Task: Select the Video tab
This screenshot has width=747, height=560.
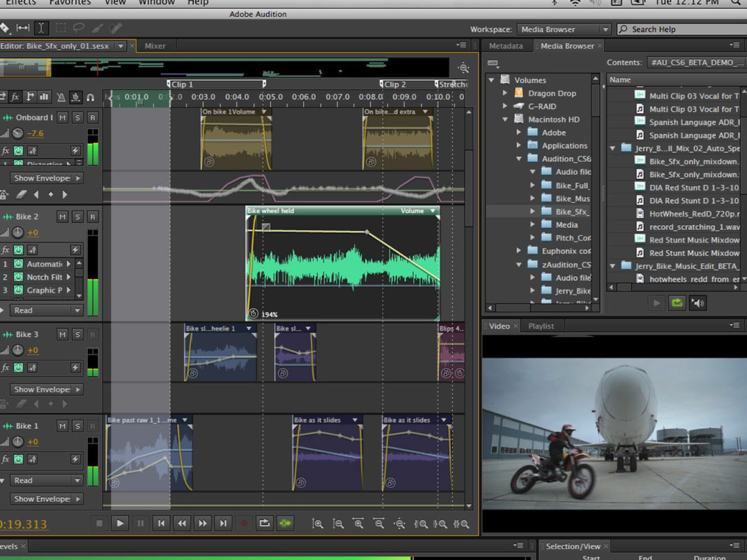Action: pos(499,326)
